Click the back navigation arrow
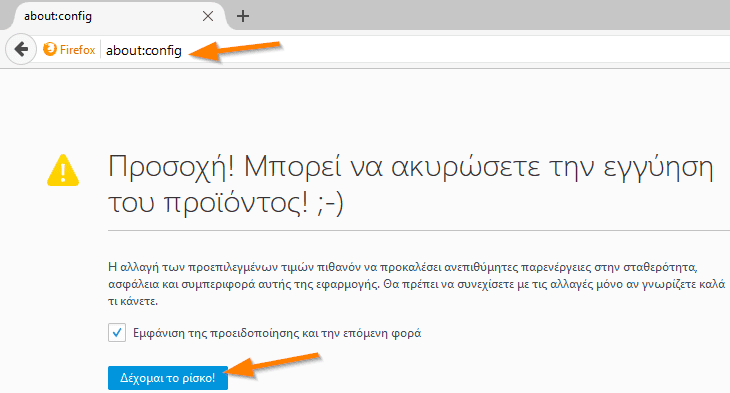The height and width of the screenshot is (393, 730). (21, 49)
